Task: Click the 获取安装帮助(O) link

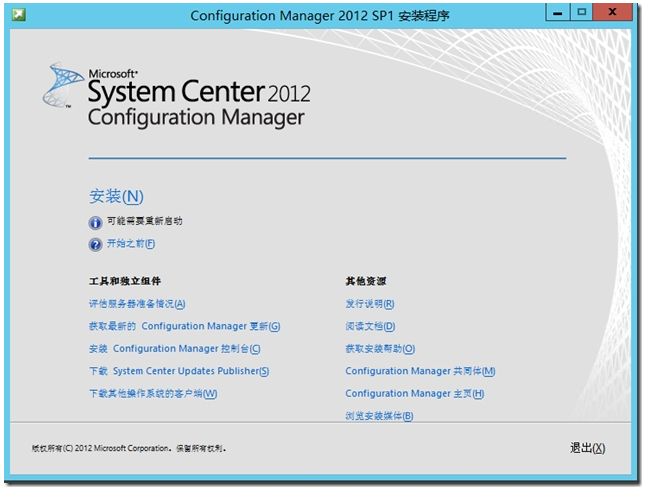Action: [x=380, y=349]
